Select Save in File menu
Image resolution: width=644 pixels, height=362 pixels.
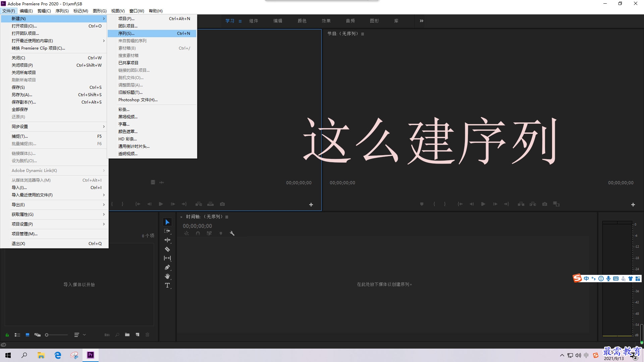pyautogui.click(x=54, y=87)
